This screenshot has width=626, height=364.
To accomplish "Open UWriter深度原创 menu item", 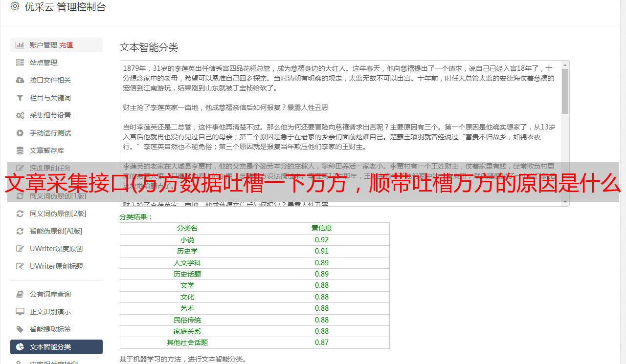I will pos(56,249).
